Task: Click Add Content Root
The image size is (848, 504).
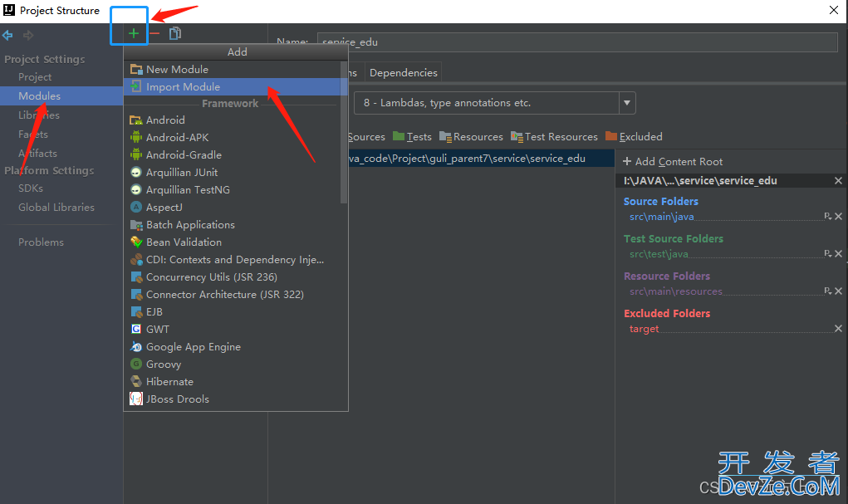Action: pyautogui.click(x=673, y=162)
